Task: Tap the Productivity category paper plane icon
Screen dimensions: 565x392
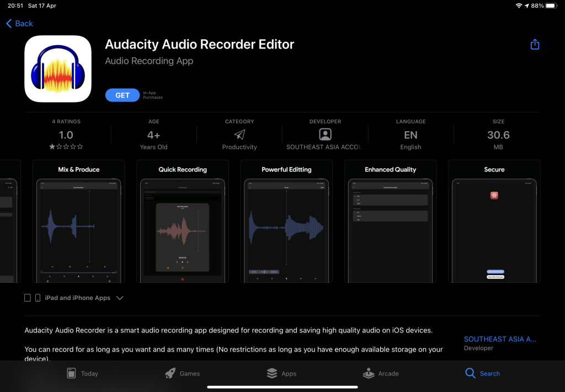Action: click(239, 135)
